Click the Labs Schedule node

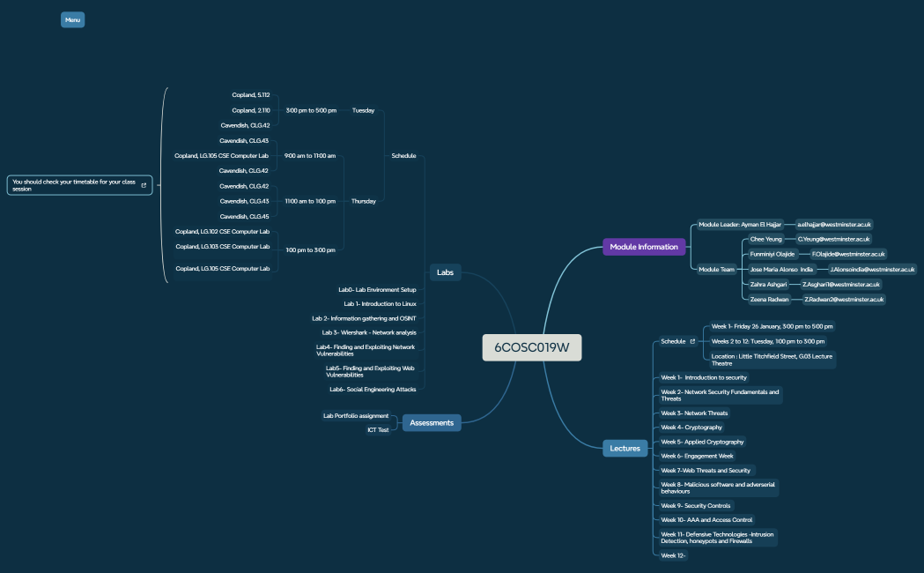pos(403,156)
